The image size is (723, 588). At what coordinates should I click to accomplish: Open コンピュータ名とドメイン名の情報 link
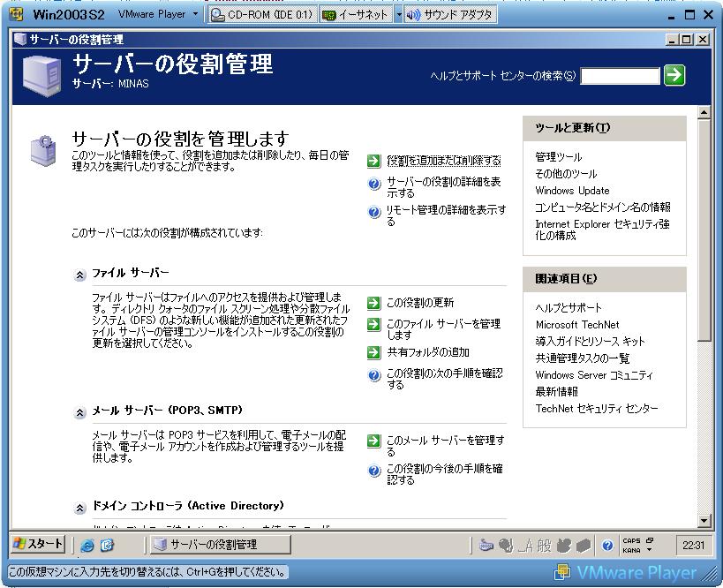[x=603, y=207]
